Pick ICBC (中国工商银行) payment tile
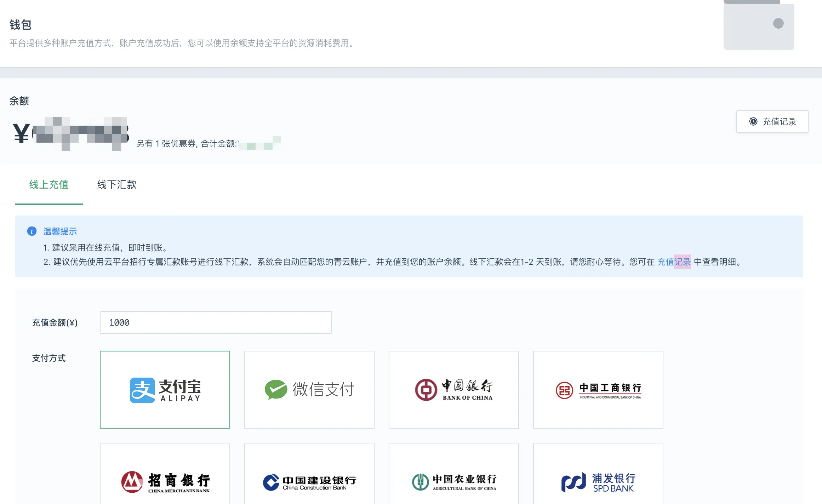Screen dimensions: 822x504 pos(598,389)
